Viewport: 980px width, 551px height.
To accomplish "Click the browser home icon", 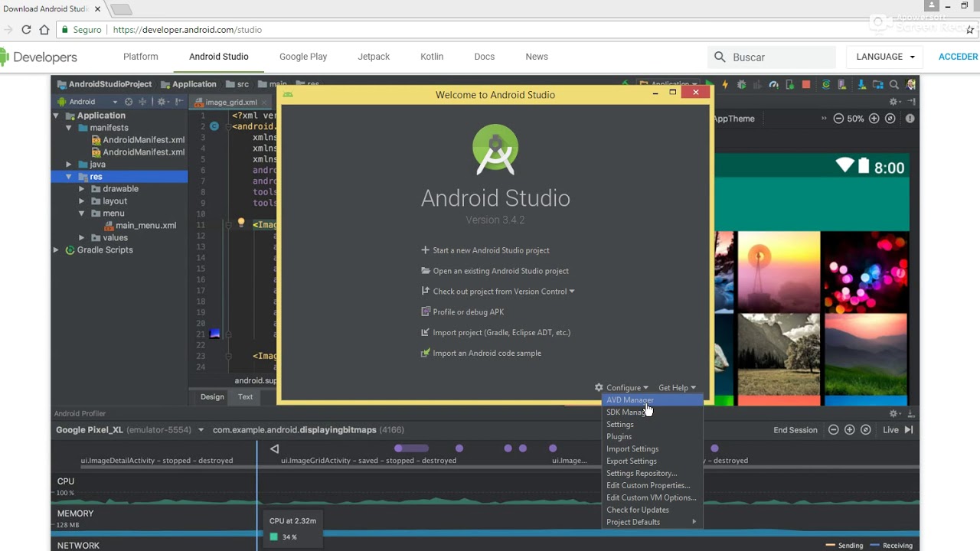I will pos(44,30).
